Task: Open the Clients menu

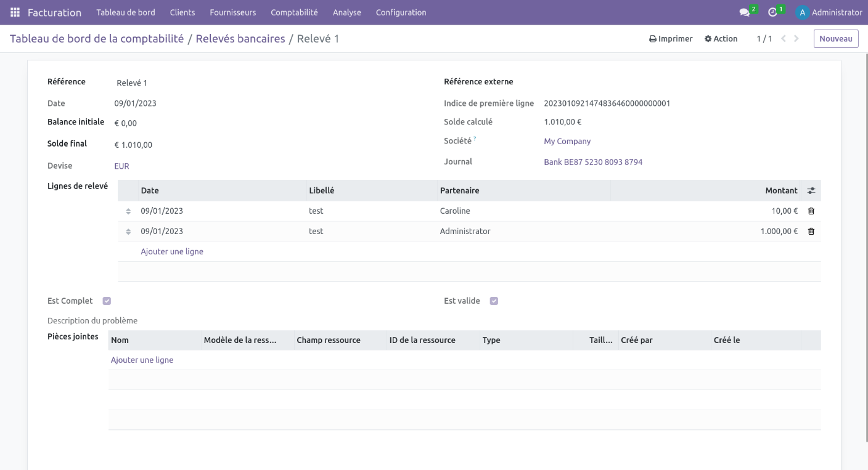Action: 182,12
